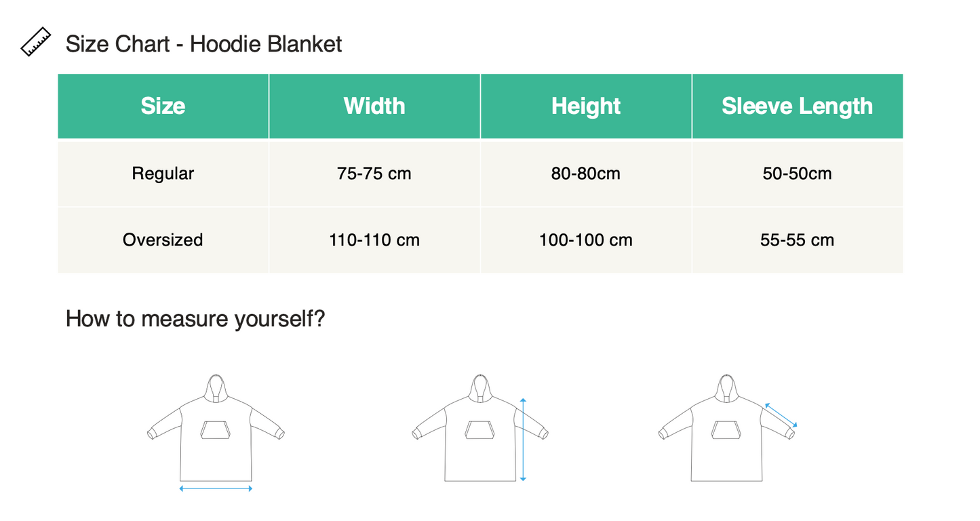Click the 110-110 cm width cell

pos(374,240)
